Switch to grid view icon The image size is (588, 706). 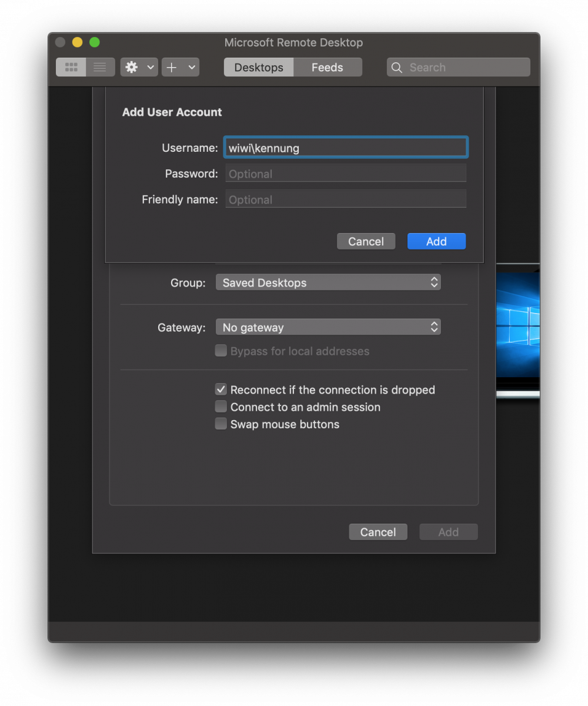pyautogui.click(x=71, y=67)
